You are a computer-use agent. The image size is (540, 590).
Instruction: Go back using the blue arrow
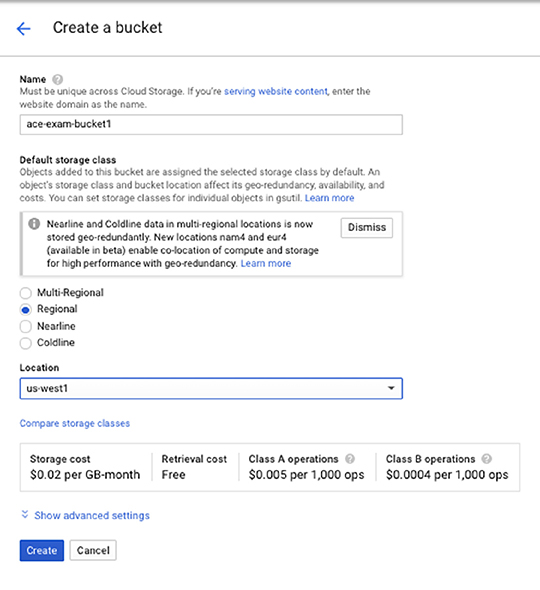(x=24, y=28)
